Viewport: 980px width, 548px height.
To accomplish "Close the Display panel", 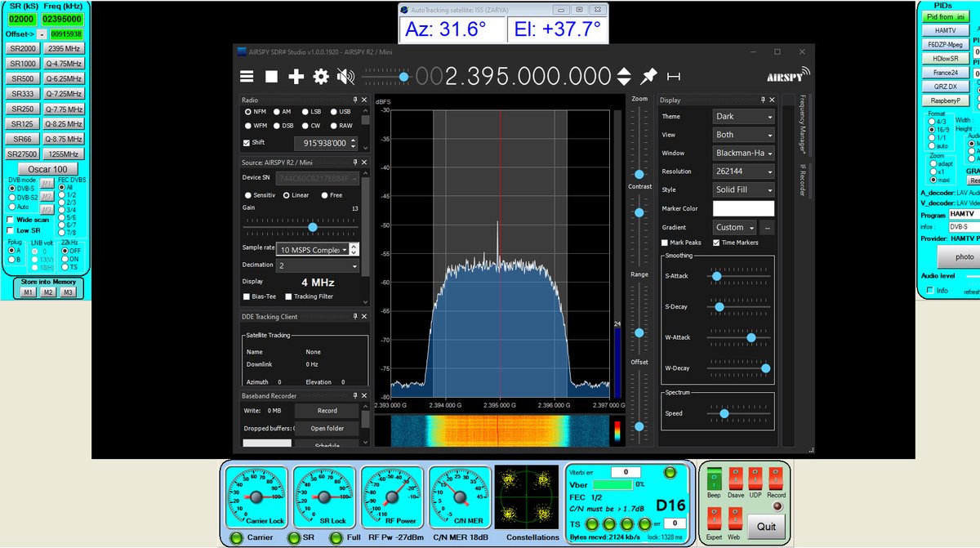I will [x=773, y=100].
